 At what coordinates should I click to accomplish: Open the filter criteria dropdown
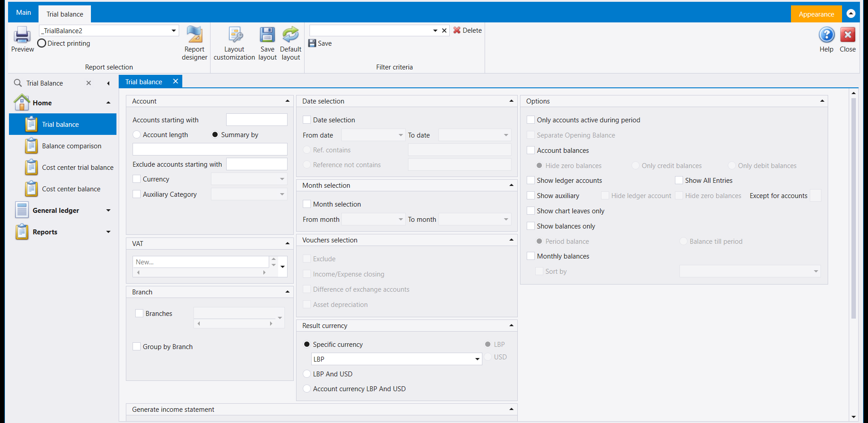(435, 30)
